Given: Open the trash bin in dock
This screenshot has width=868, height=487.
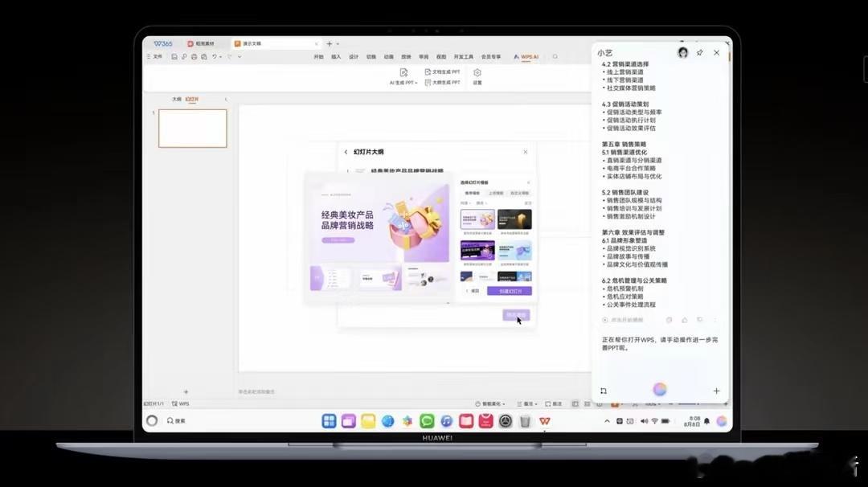Looking at the screenshot, I should click(525, 421).
